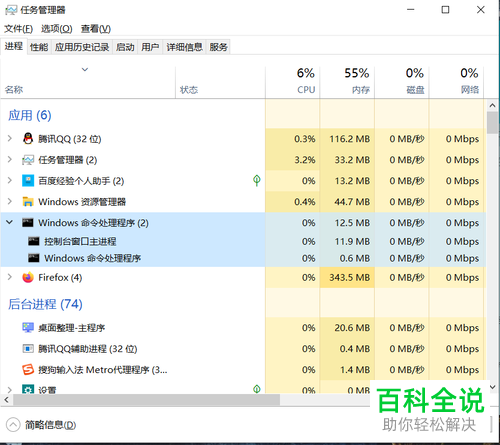Screen dimensions: 500x445
Task: Switch to the 应用历史记录 tab
Action: 82,47
